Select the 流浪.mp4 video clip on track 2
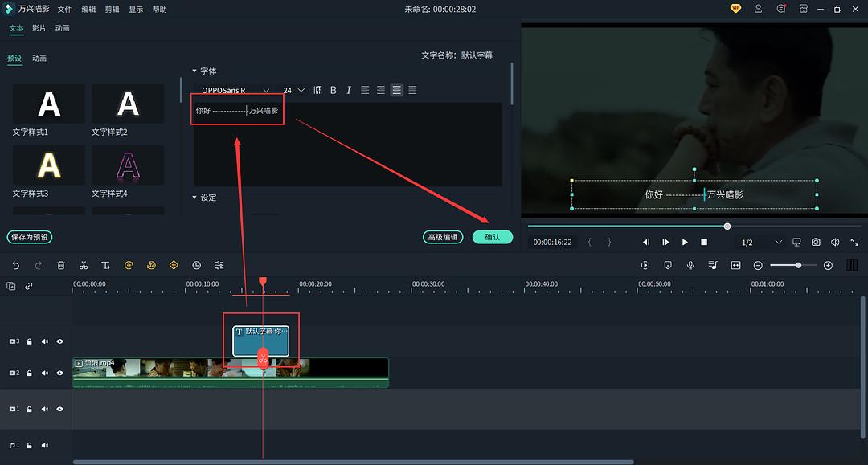Screen dimensions: 868x465 pyautogui.click(x=231, y=373)
